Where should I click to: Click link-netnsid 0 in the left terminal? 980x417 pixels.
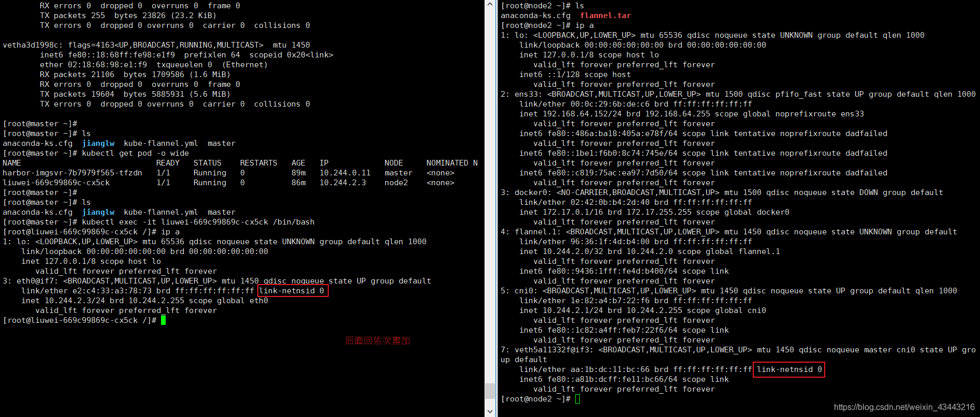coord(291,291)
